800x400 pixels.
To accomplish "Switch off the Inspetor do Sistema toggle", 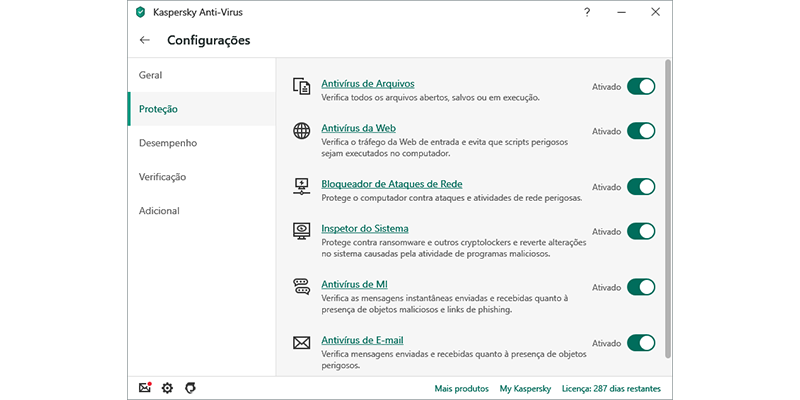I will [x=640, y=231].
